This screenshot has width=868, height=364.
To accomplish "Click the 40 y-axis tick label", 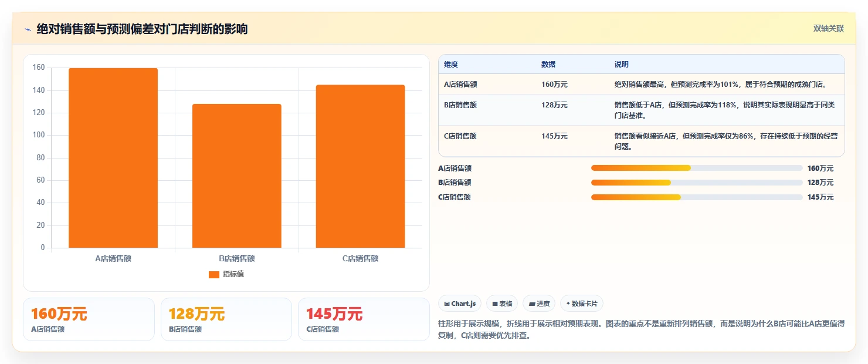I will click(40, 203).
